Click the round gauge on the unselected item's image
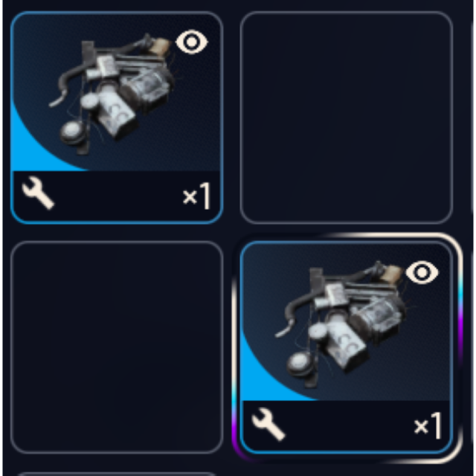The width and height of the screenshot is (476, 476). point(72,132)
